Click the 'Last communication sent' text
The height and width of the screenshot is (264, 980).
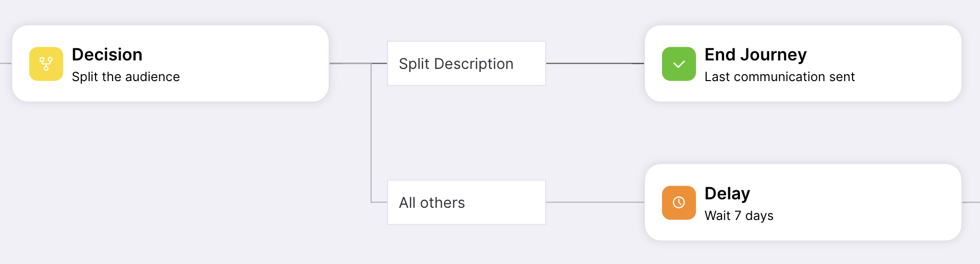click(x=779, y=77)
